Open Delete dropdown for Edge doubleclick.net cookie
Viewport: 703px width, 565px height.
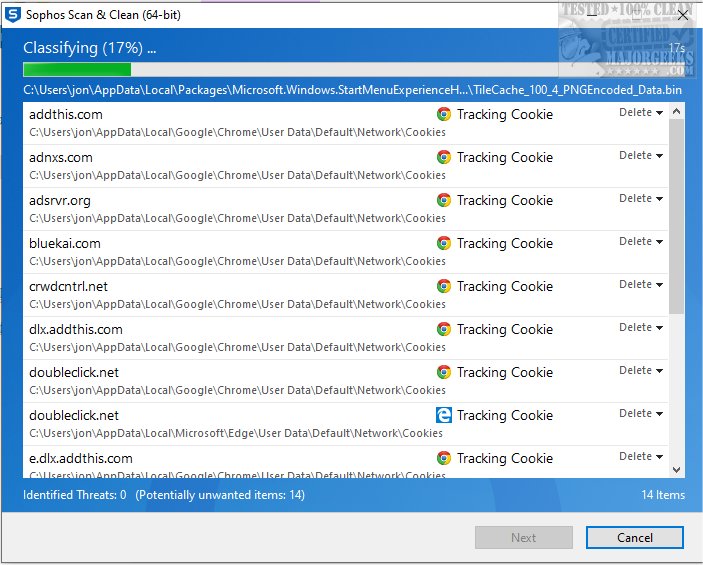coord(641,414)
